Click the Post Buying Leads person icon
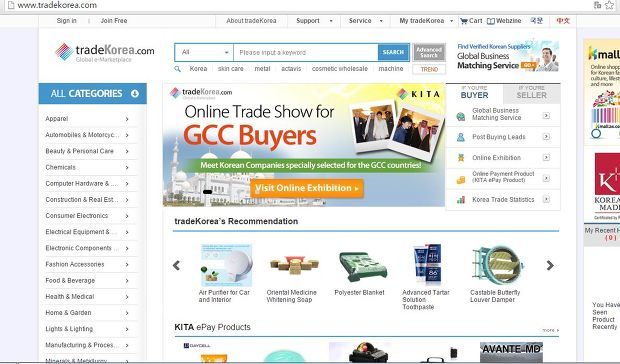620x364 pixels. pyautogui.click(x=461, y=137)
